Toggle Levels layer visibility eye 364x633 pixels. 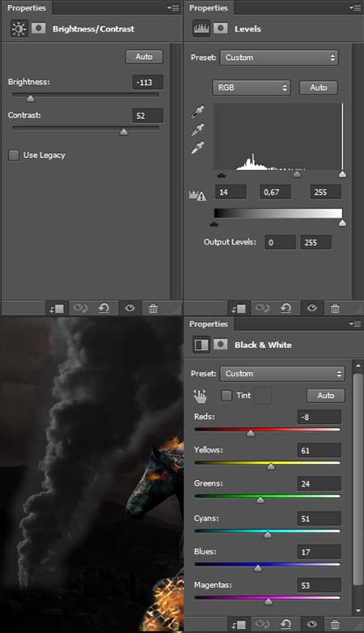click(x=312, y=309)
